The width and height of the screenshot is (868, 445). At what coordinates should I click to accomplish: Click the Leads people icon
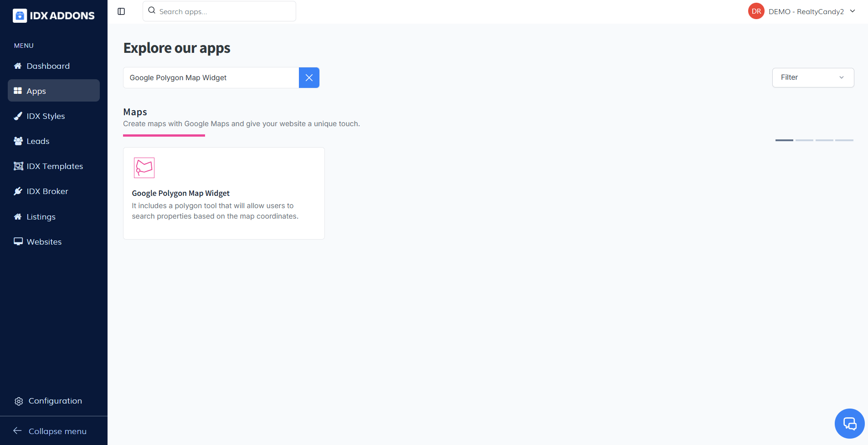click(18, 141)
